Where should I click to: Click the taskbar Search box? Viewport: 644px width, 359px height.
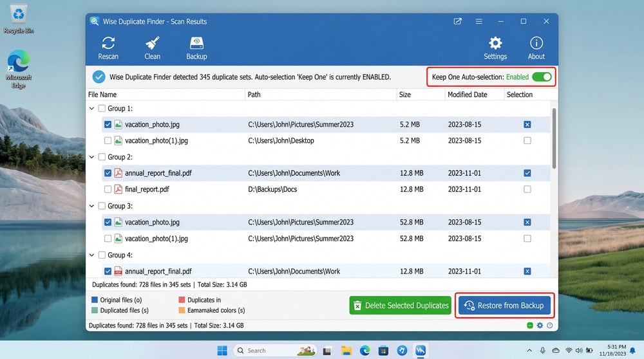point(275,351)
